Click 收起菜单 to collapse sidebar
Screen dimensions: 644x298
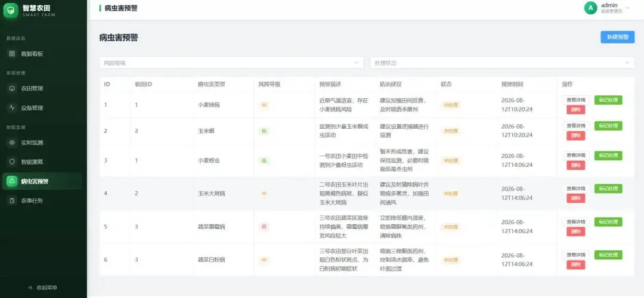pyautogui.click(x=43, y=288)
